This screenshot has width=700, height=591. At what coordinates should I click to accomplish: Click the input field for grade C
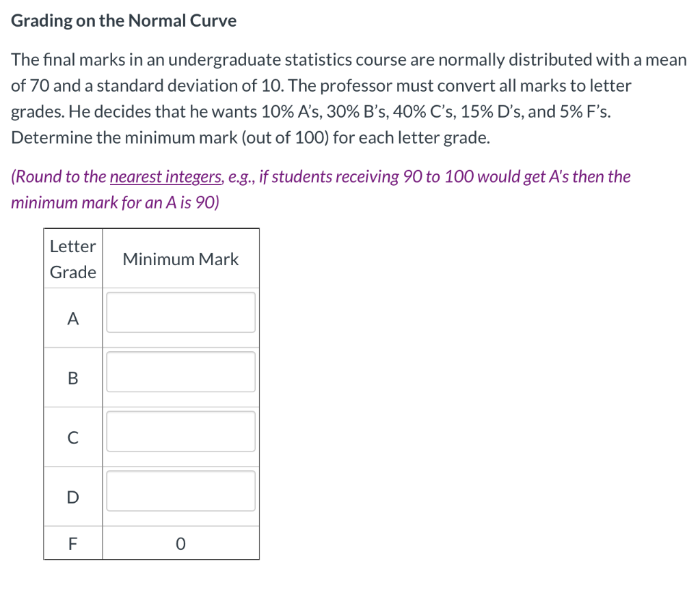180,431
